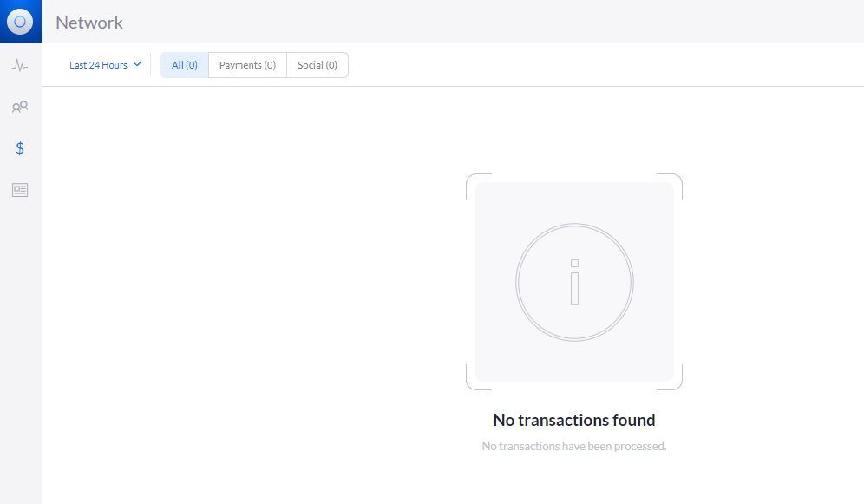Click the UniFi logo in the top-left corner
Image resolution: width=864 pixels, height=504 pixels.
pyautogui.click(x=21, y=22)
